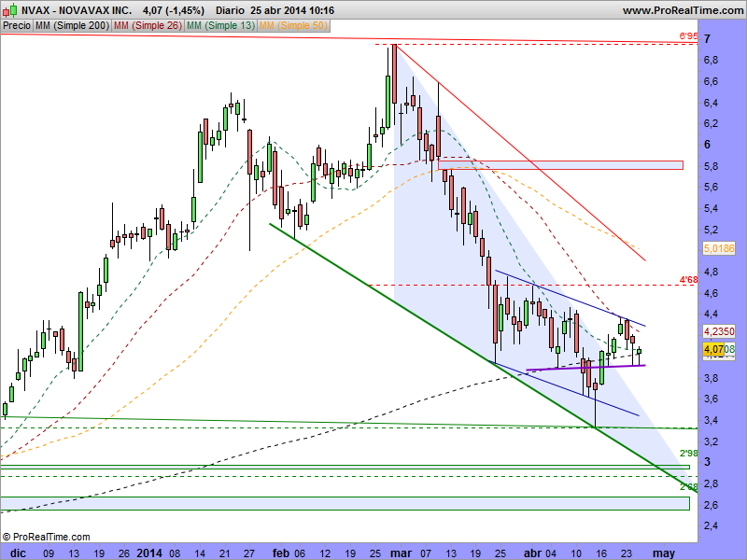Open the orange MM (Simple 50) label
The height and width of the screenshot is (560, 747).
pos(292,26)
